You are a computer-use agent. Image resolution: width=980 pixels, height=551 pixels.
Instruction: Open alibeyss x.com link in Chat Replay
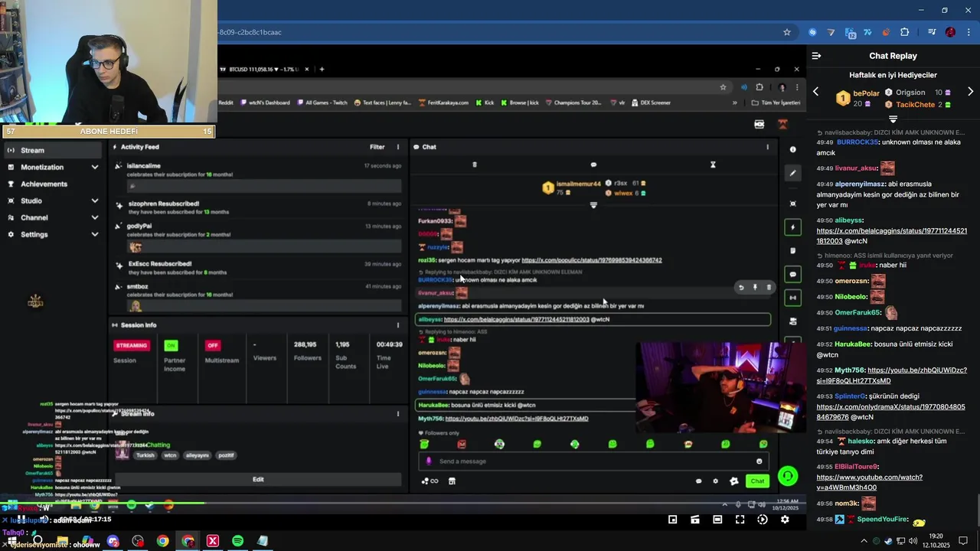(891, 236)
